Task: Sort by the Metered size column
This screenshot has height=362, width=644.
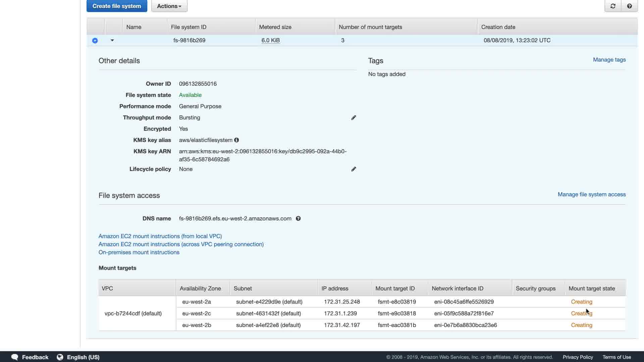Action: coord(275,27)
